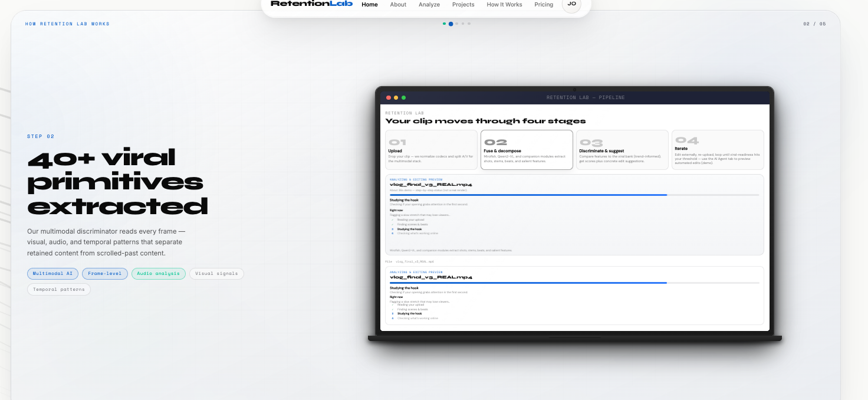Open the Analyze nav link

(x=429, y=5)
